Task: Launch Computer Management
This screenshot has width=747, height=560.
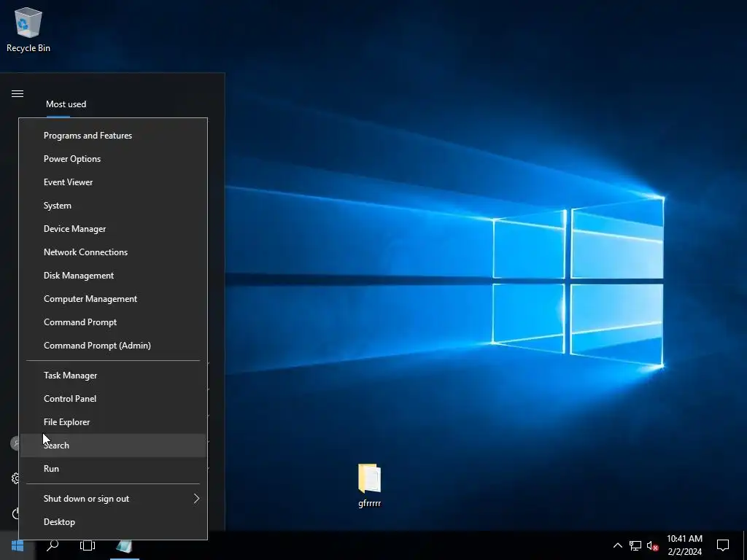Action: tap(113, 299)
